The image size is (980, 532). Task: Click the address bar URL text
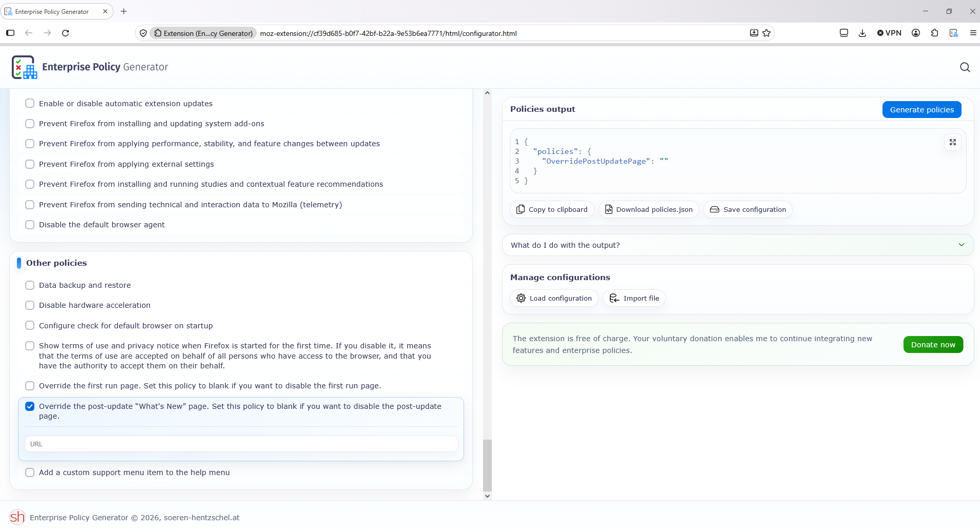(x=388, y=33)
